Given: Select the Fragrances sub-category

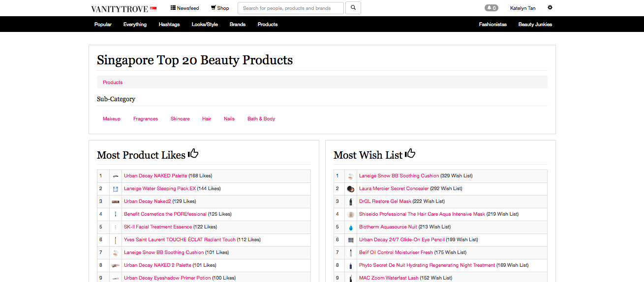Looking at the screenshot, I should (146, 118).
